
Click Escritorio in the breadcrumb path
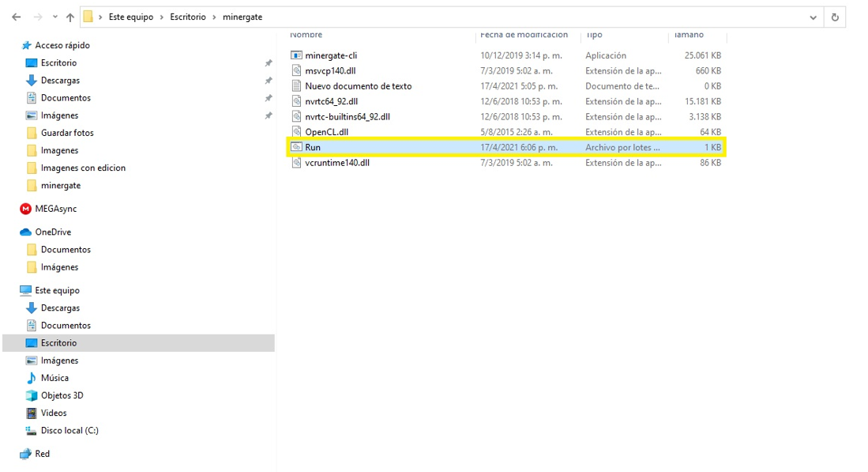[188, 17]
